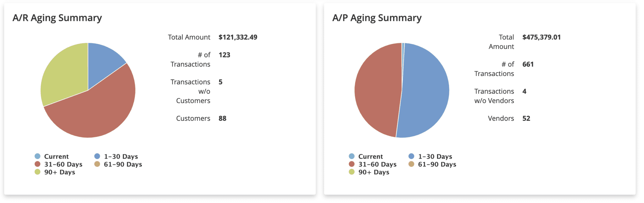Open the A/R Aging Summary title
The image size is (644, 203).
[x=57, y=18]
